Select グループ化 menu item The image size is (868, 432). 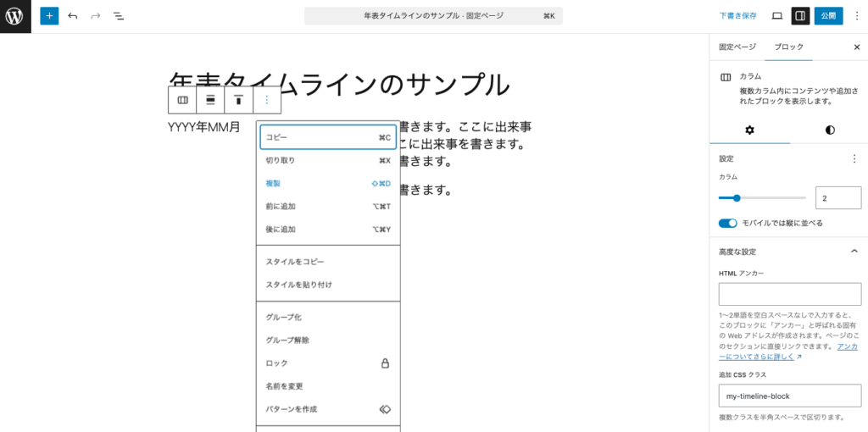pos(328,318)
